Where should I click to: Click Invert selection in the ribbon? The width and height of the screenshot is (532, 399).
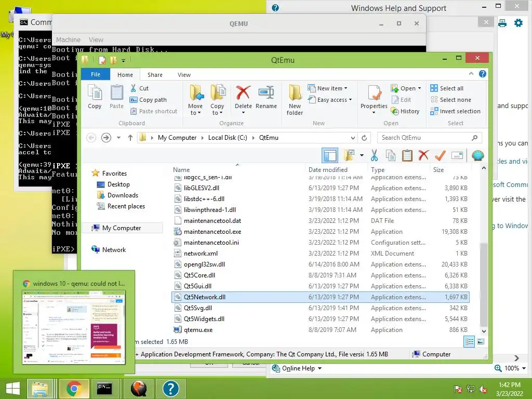pyautogui.click(x=455, y=111)
